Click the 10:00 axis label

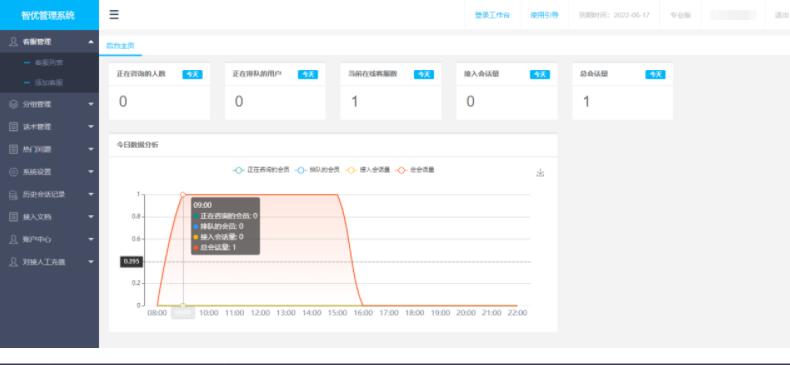pos(209,313)
